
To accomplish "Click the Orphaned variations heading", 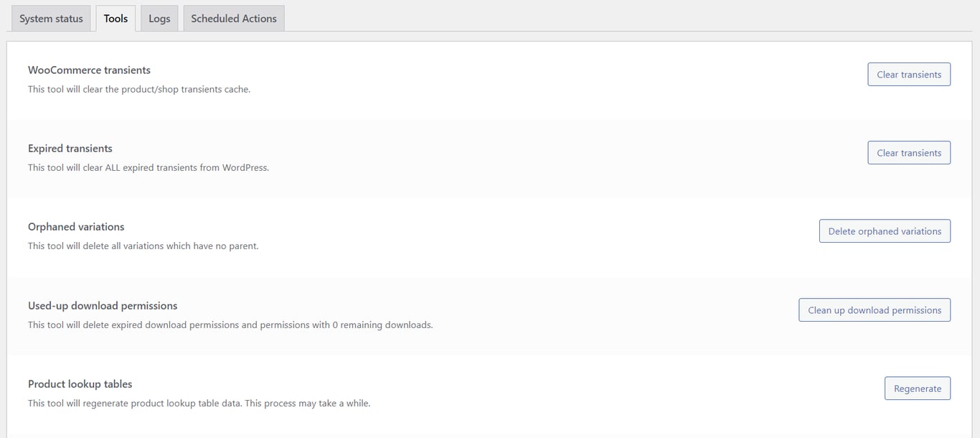I will click(x=75, y=226).
